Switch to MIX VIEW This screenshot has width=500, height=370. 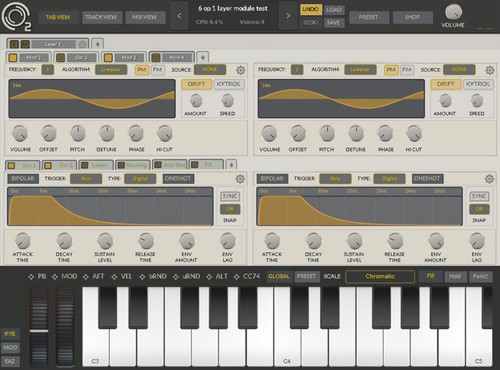[x=145, y=17]
